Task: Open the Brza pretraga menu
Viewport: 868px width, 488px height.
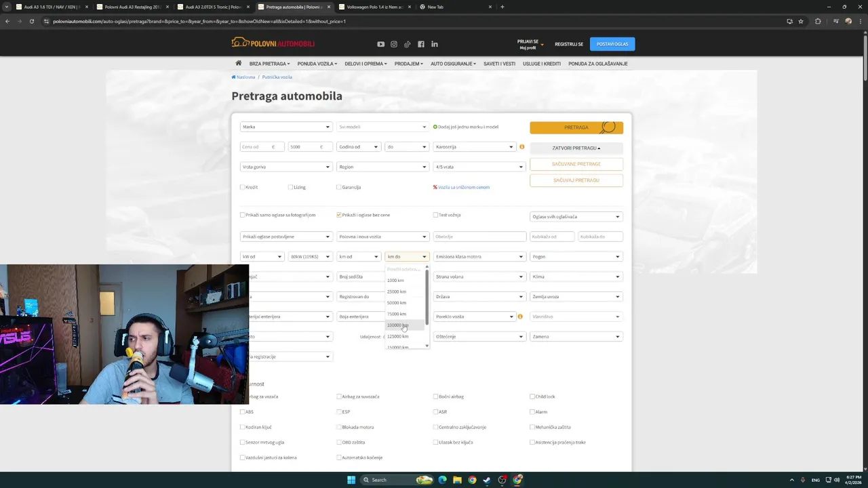Action: point(269,64)
